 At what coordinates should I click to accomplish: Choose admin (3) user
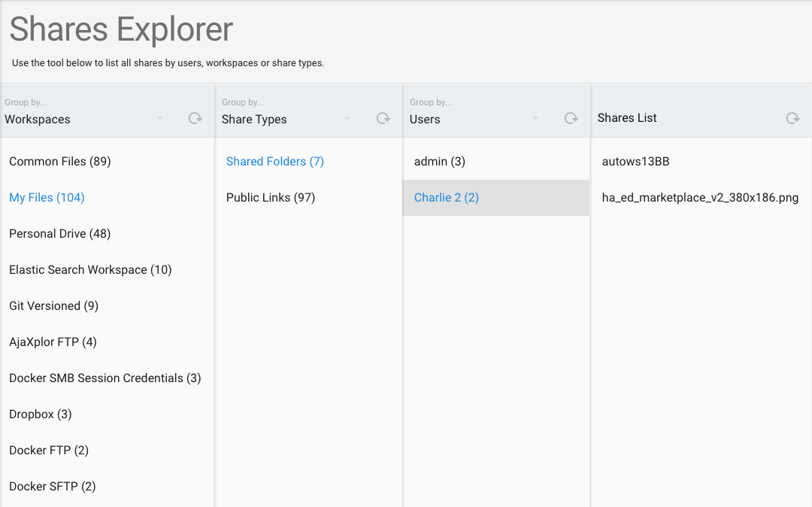pyautogui.click(x=496, y=162)
